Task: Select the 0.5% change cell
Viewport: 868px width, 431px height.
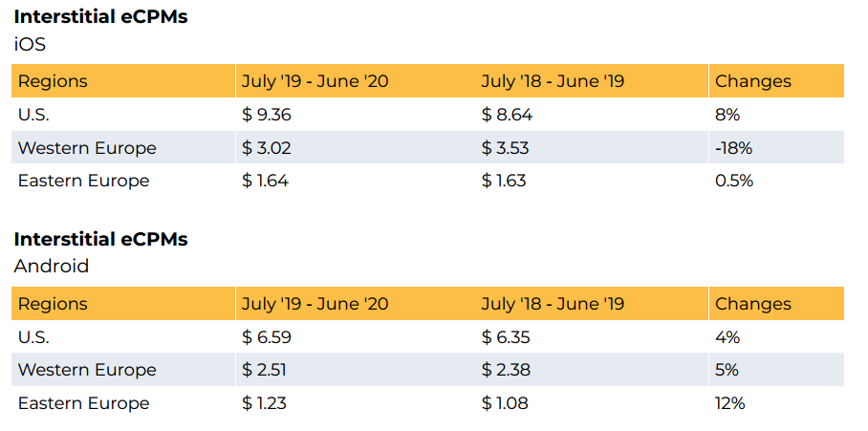Action: pyautogui.click(x=734, y=181)
